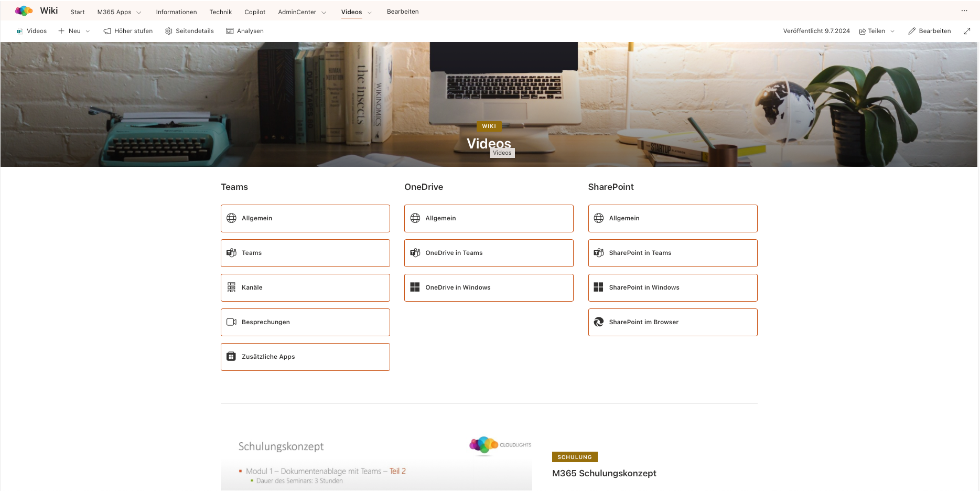Click the WIKI tag on hero banner
980x491 pixels.
pyautogui.click(x=489, y=126)
